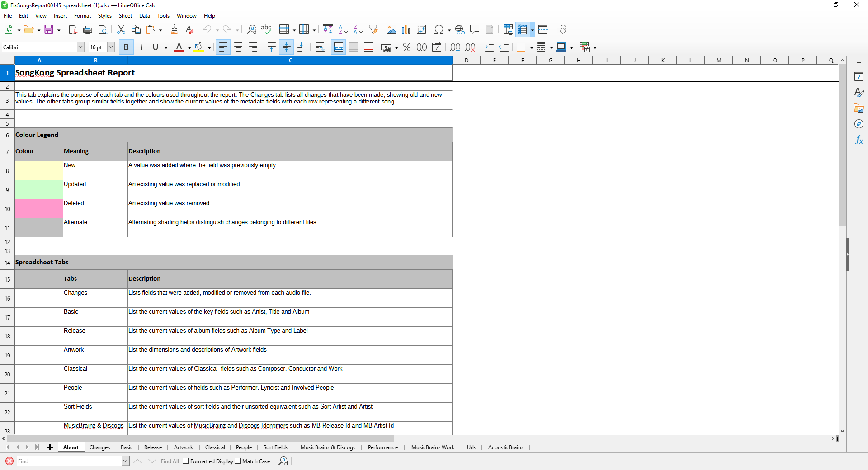The image size is (868, 470).
Task: Toggle Wrap Text
Action: 320,47
